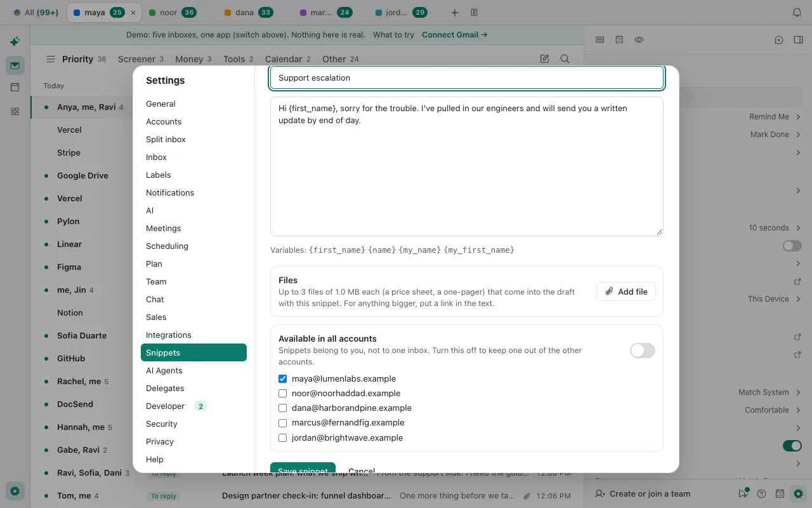Check the marcus@fernandfig.example checkbox
The height and width of the screenshot is (508, 812).
click(x=283, y=422)
